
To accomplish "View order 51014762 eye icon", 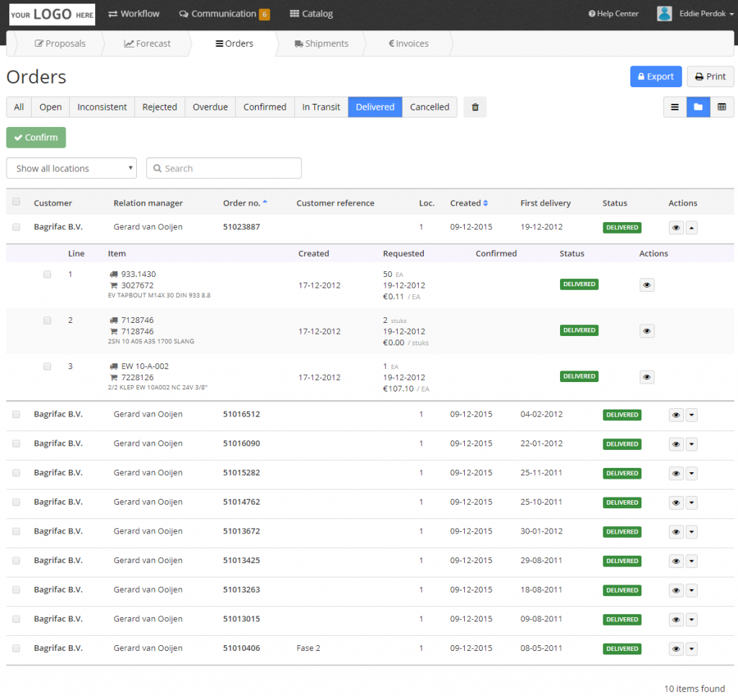I will click(x=676, y=502).
